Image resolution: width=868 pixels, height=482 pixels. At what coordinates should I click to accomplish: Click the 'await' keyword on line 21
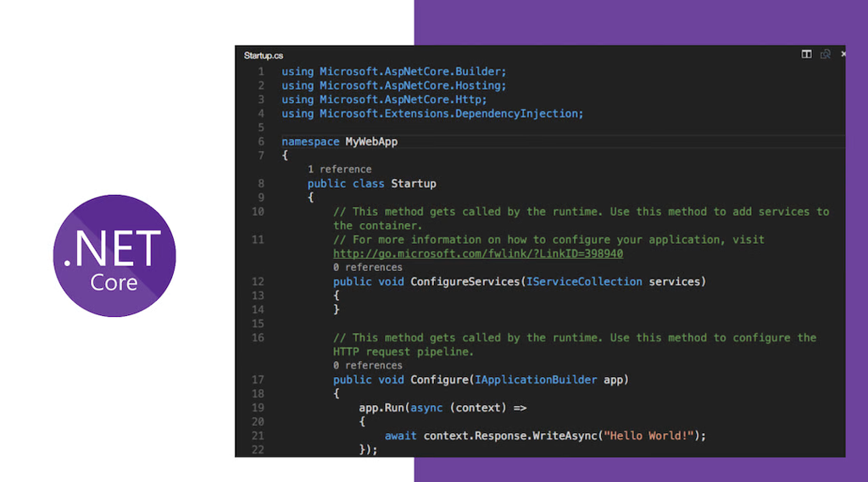tap(400, 435)
